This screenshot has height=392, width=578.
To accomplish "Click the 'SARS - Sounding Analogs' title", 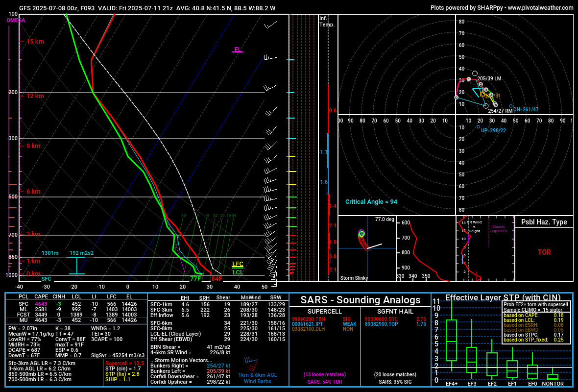I will pyautogui.click(x=361, y=300).
